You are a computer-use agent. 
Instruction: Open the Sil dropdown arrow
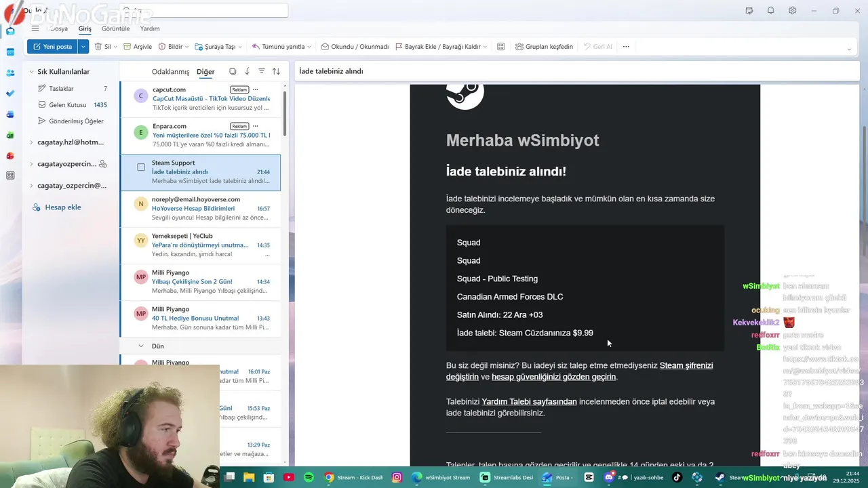click(x=115, y=47)
